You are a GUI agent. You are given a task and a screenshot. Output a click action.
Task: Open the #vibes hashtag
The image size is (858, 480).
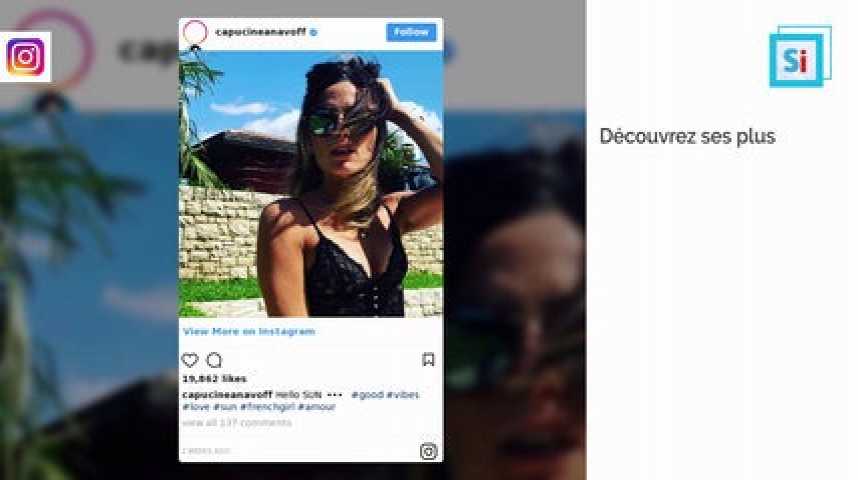tap(403, 395)
